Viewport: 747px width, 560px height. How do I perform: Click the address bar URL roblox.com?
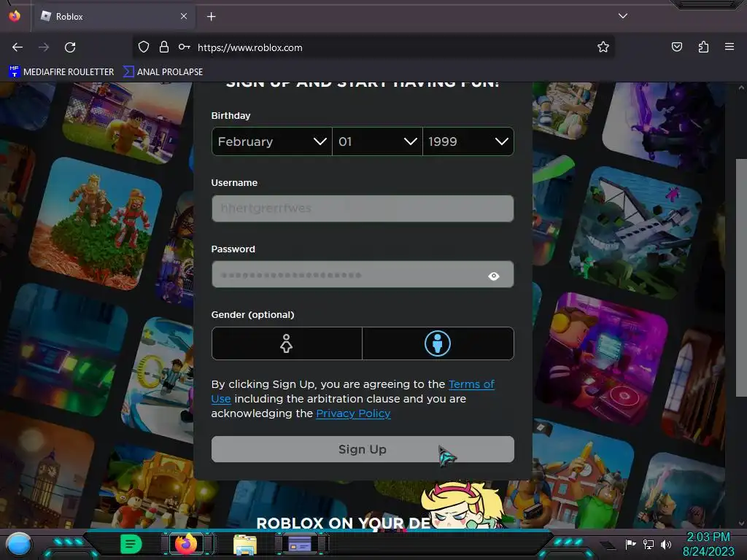click(x=249, y=47)
